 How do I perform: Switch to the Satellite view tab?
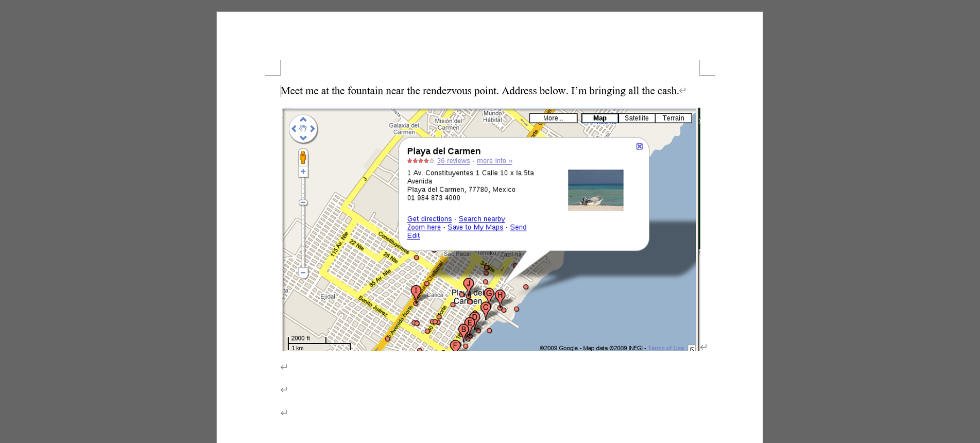pos(637,118)
